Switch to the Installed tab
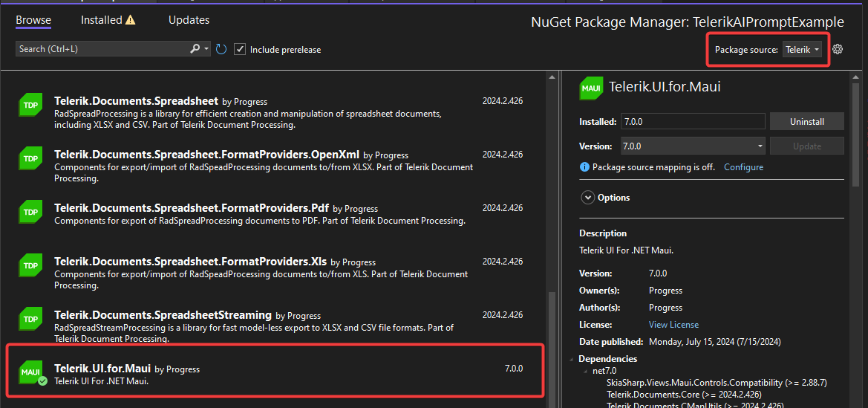868x408 pixels. [x=101, y=20]
